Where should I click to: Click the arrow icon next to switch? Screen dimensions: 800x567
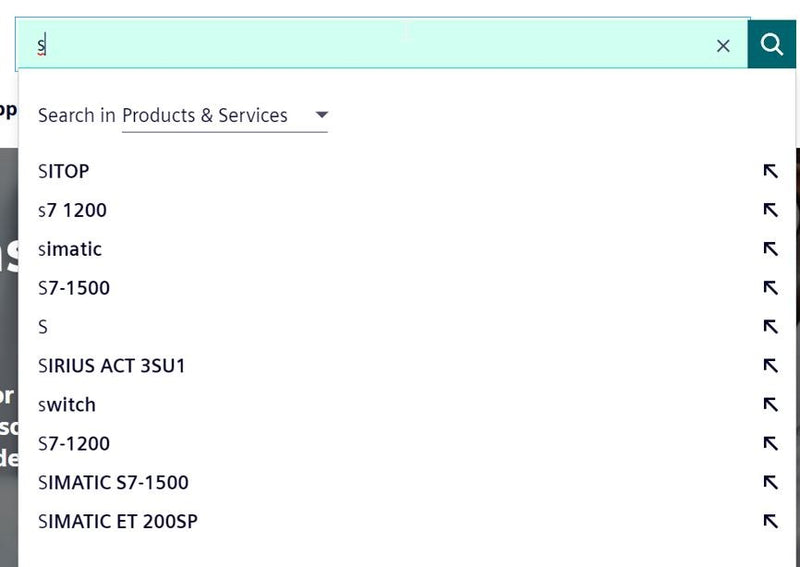pos(770,405)
